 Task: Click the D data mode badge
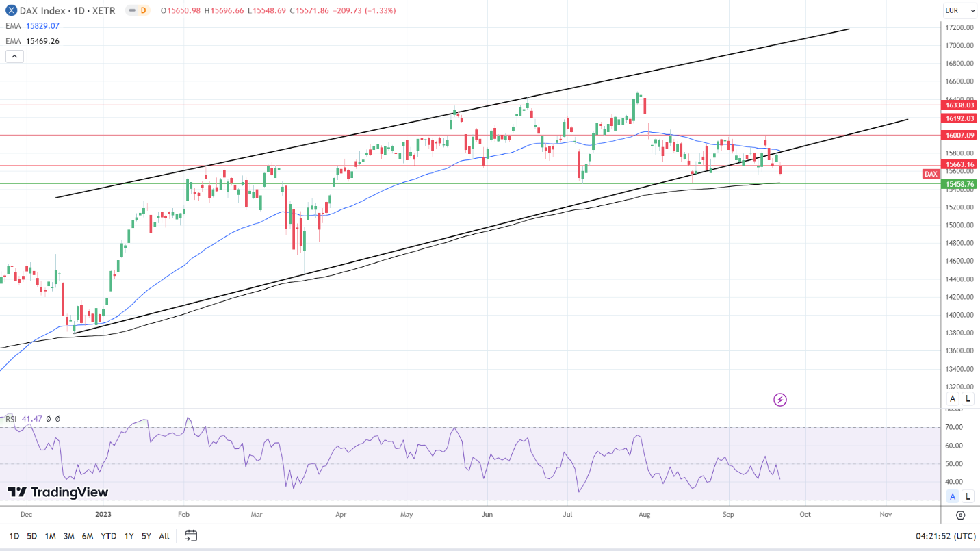pyautogui.click(x=144, y=11)
